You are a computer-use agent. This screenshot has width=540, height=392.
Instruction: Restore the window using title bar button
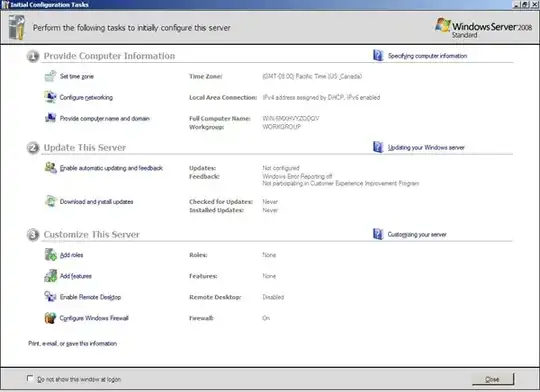pos(524,4)
